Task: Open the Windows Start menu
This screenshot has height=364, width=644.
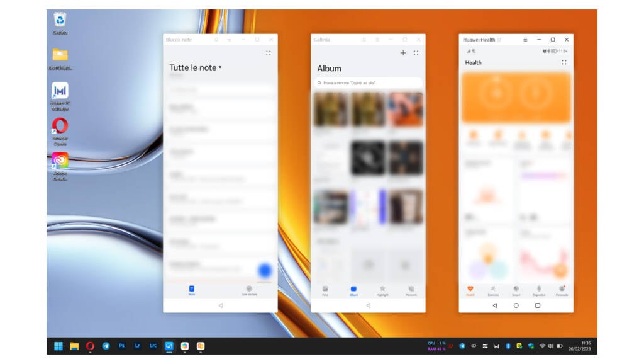Action: pyautogui.click(x=58, y=346)
